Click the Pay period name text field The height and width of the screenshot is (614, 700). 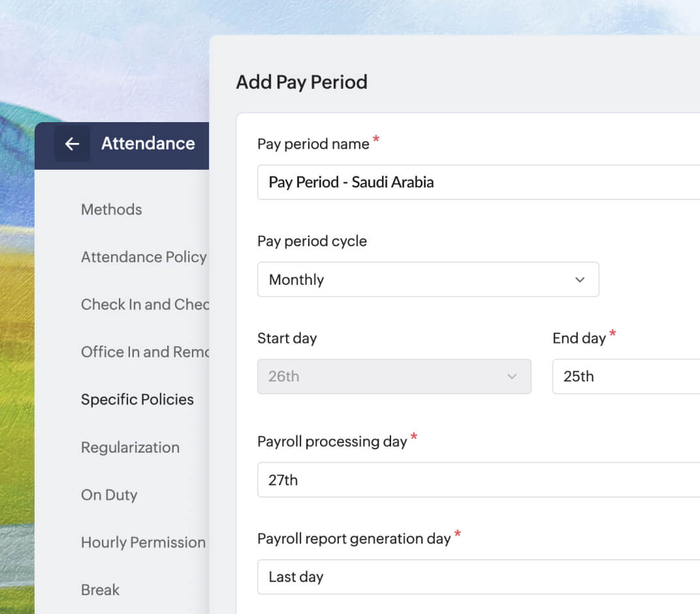tap(479, 182)
